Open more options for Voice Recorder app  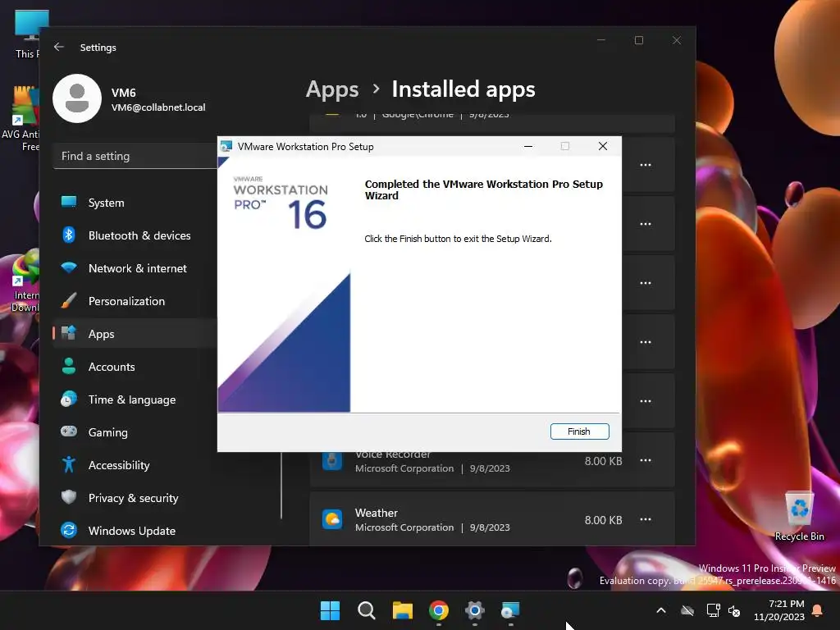click(x=646, y=460)
